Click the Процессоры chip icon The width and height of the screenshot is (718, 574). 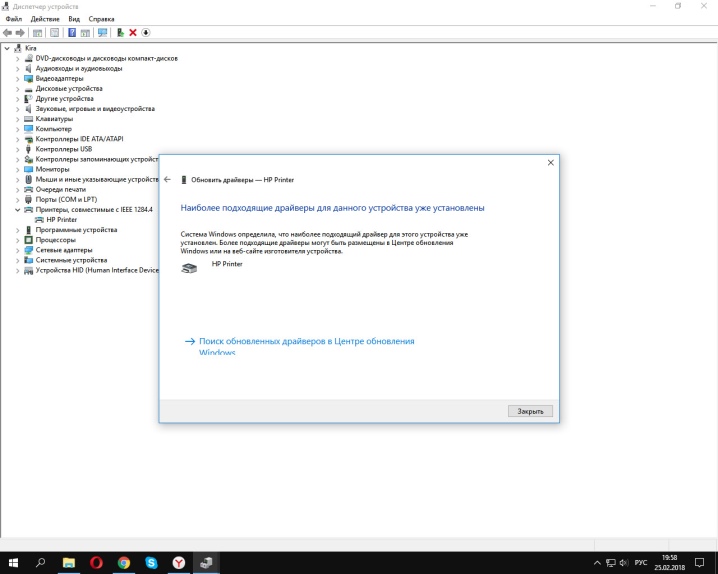(28, 240)
